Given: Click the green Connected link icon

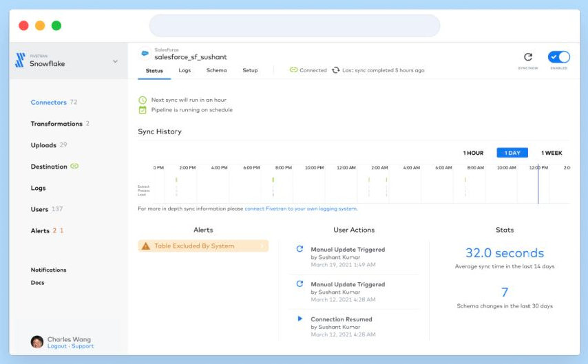Looking at the screenshot, I should pyautogui.click(x=293, y=69).
